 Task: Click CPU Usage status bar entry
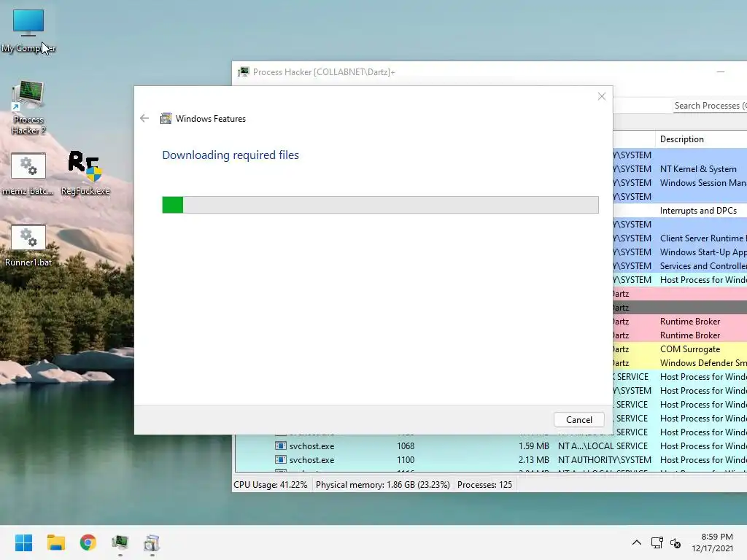(270, 485)
